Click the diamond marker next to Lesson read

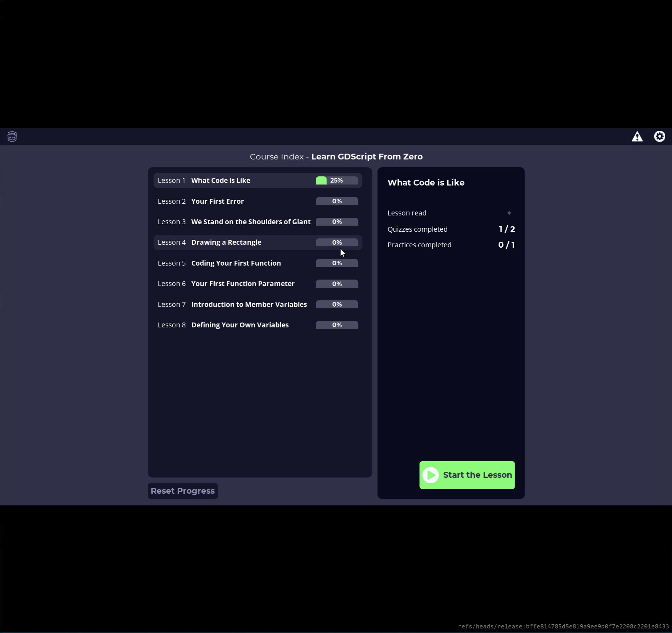coord(509,213)
